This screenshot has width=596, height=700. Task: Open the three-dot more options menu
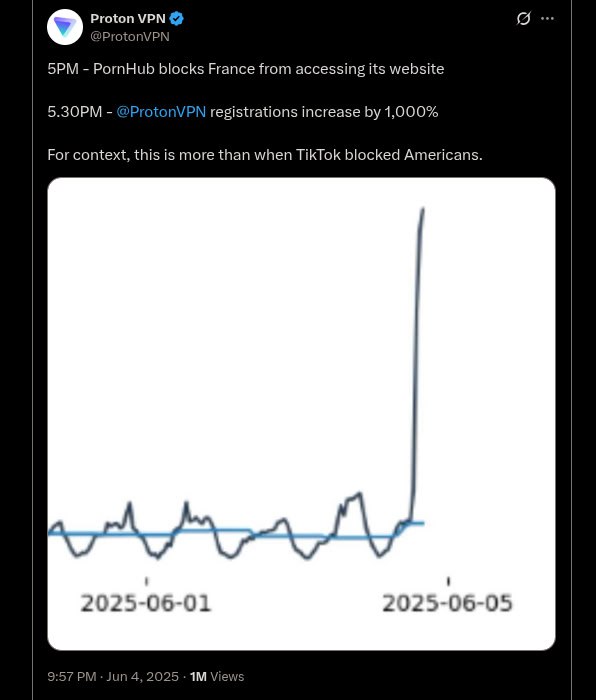tap(547, 19)
